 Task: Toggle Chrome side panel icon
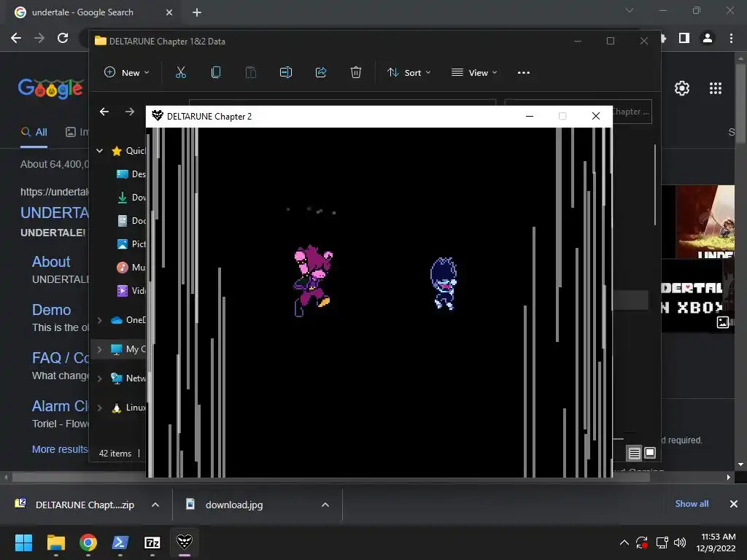[x=684, y=38]
